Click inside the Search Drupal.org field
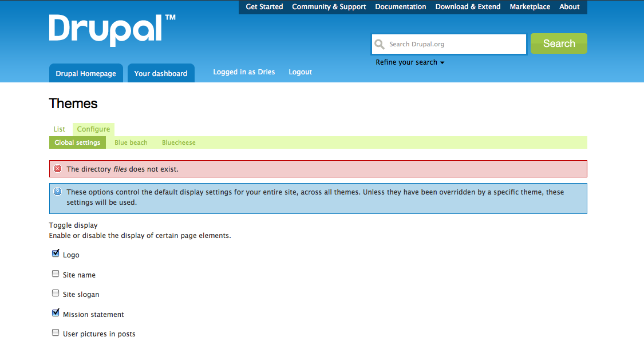 452,43
